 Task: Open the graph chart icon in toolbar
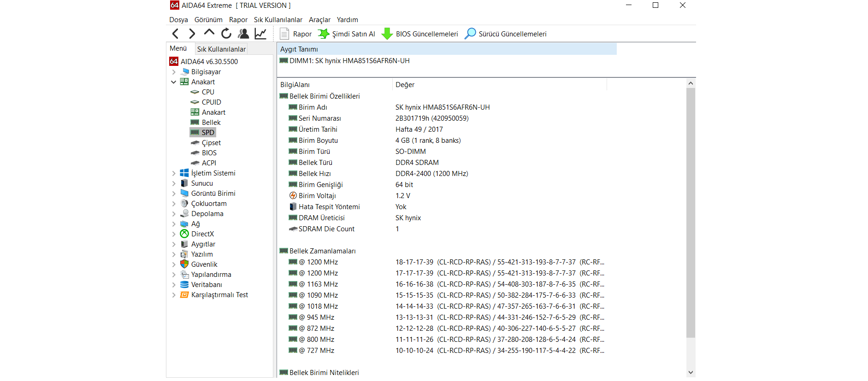click(260, 34)
